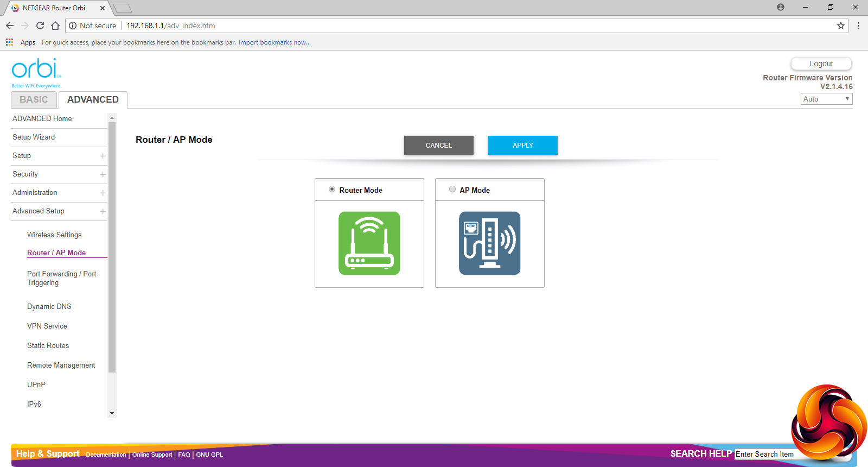
Task: Open Port Forwarding / Port Triggering
Action: (x=62, y=279)
